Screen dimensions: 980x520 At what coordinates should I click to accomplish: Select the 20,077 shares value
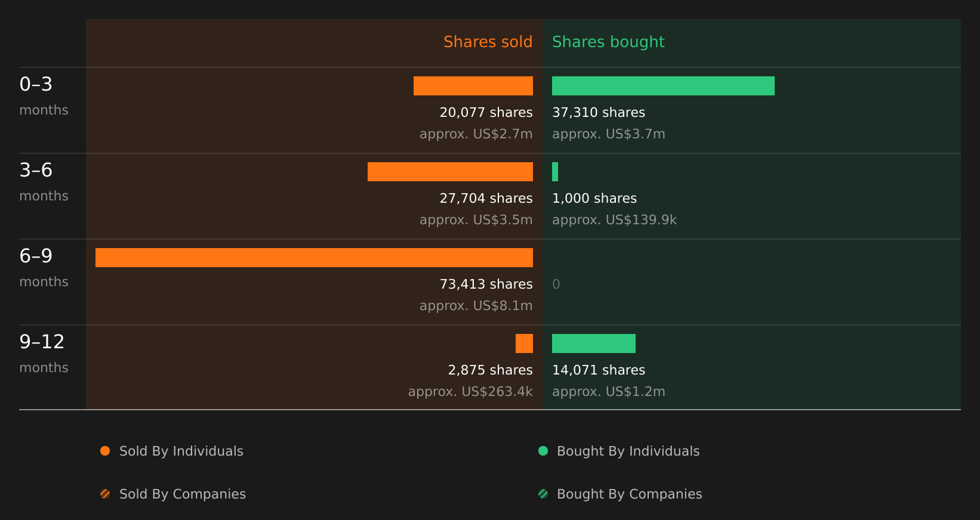click(x=486, y=113)
